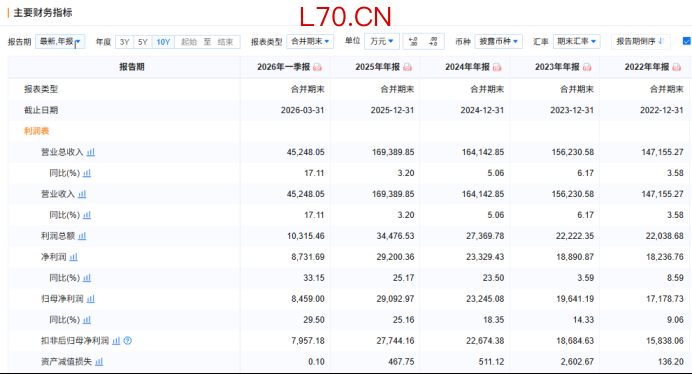Open PDF icon next to 2023年年报

[587, 67]
